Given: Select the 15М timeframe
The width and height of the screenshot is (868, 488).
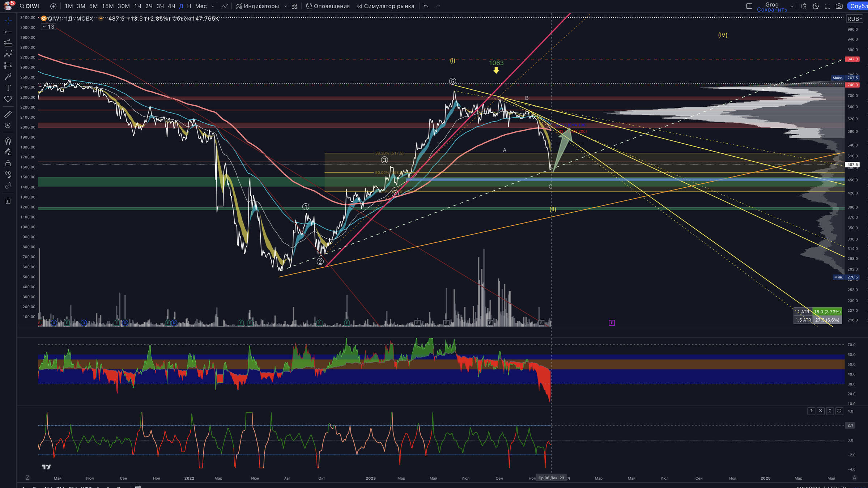Looking at the screenshot, I should pyautogui.click(x=107, y=6).
